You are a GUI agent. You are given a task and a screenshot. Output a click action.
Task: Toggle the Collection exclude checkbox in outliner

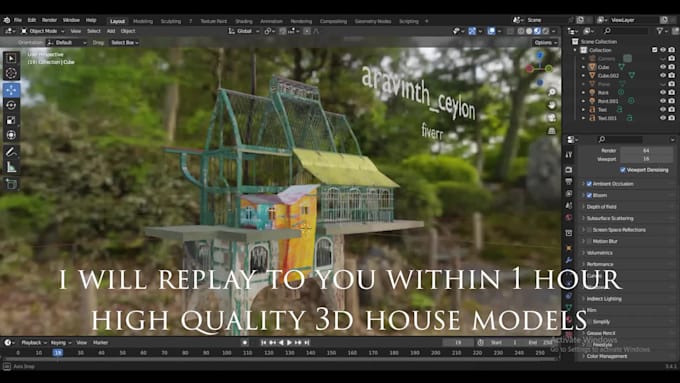click(654, 50)
